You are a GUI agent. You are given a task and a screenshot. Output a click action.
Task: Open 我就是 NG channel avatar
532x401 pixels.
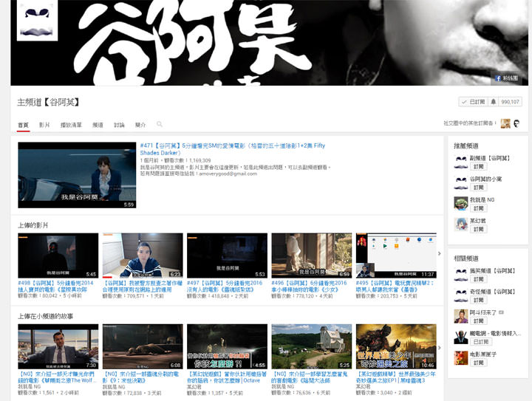point(461,204)
